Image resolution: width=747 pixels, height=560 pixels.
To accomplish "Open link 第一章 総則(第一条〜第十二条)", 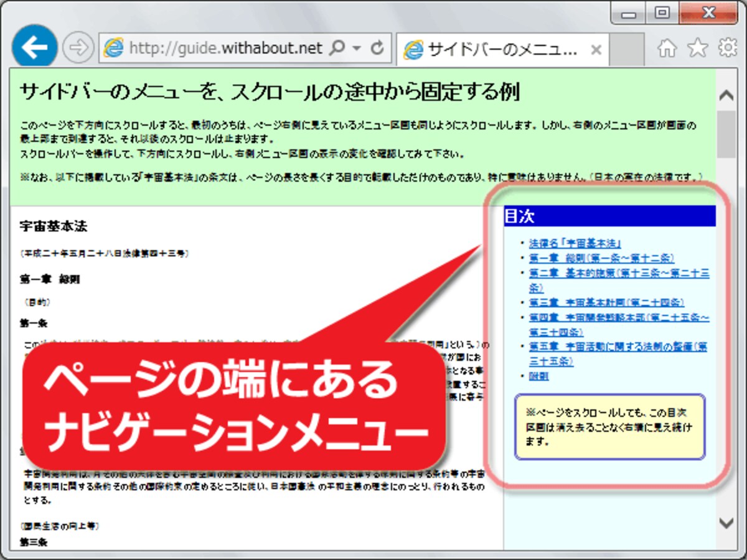I will tap(601, 258).
